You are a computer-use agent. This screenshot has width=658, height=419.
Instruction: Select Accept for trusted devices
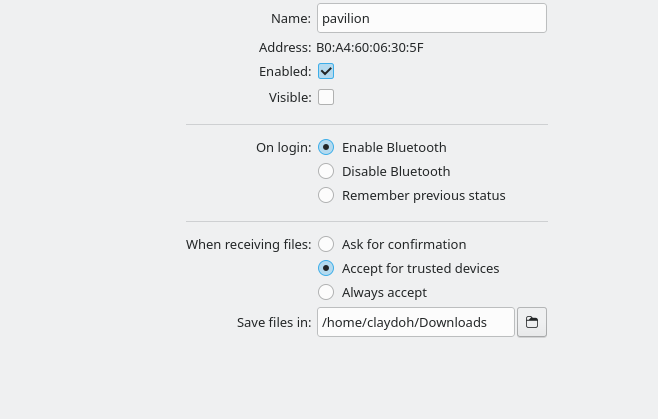pyautogui.click(x=326, y=268)
